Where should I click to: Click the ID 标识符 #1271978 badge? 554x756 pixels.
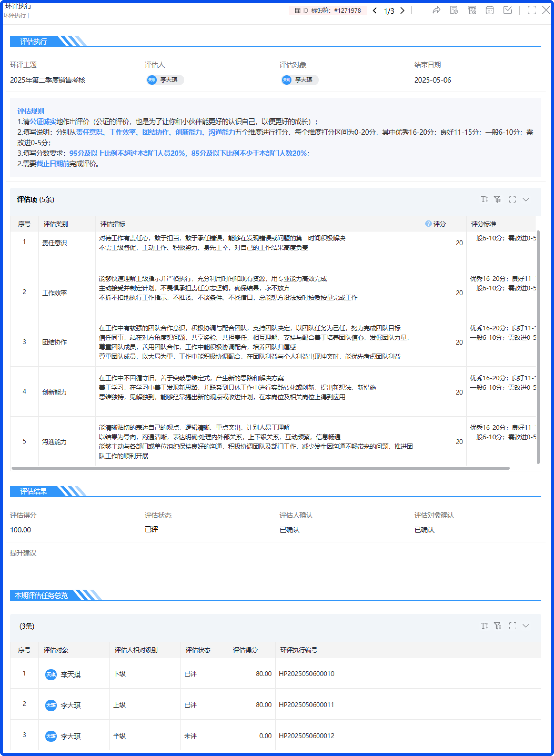tap(328, 11)
